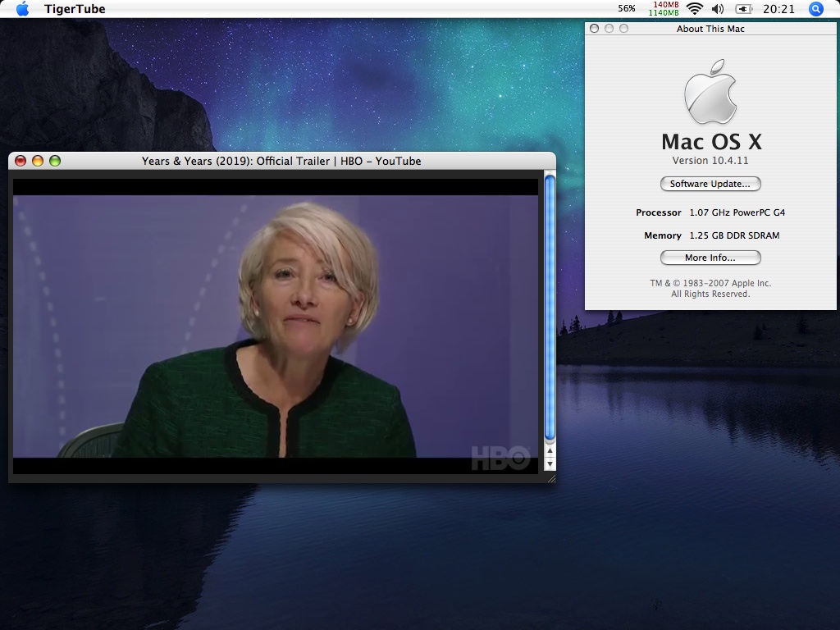Click the vertical scrollbar thumb in video window
Image resolution: width=840 pixels, height=630 pixels.
pyautogui.click(x=550, y=308)
